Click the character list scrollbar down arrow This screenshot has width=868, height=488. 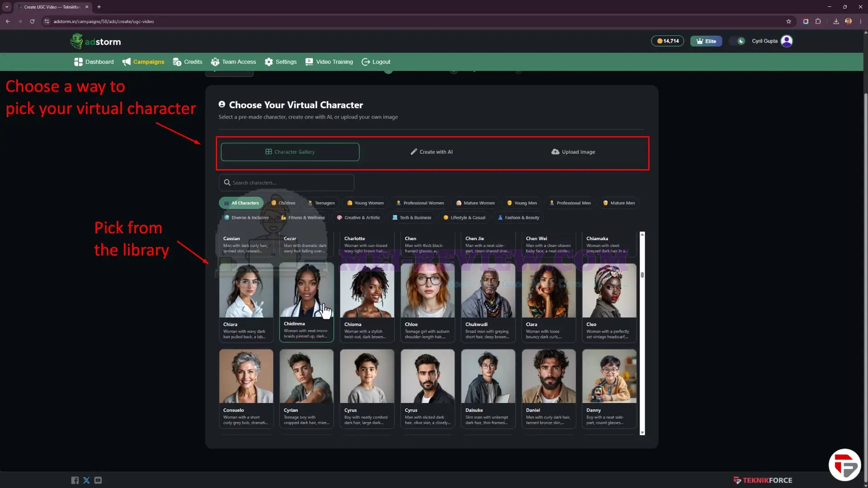coord(642,433)
